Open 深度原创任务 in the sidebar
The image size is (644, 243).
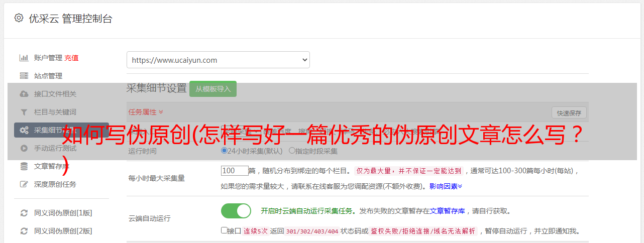pyautogui.click(x=55, y=184)
